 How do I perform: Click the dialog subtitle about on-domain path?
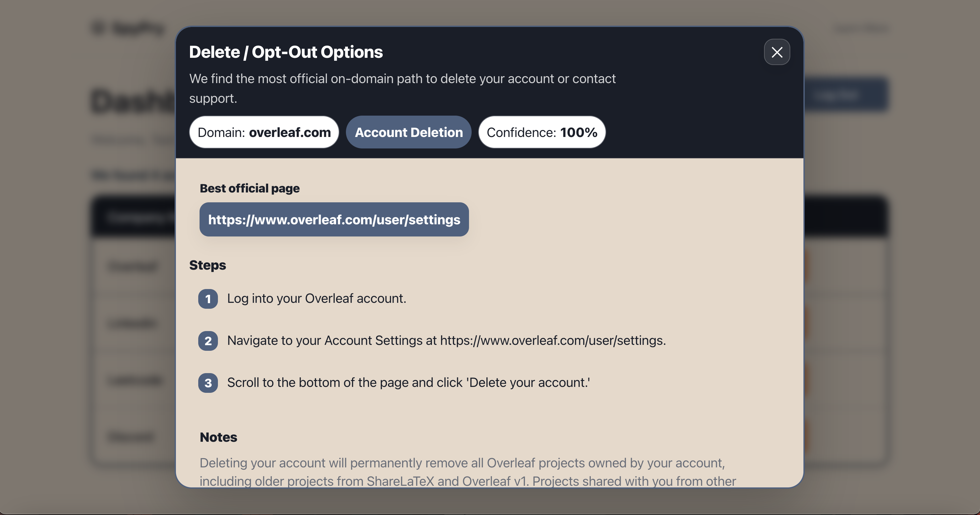(402, 88)
